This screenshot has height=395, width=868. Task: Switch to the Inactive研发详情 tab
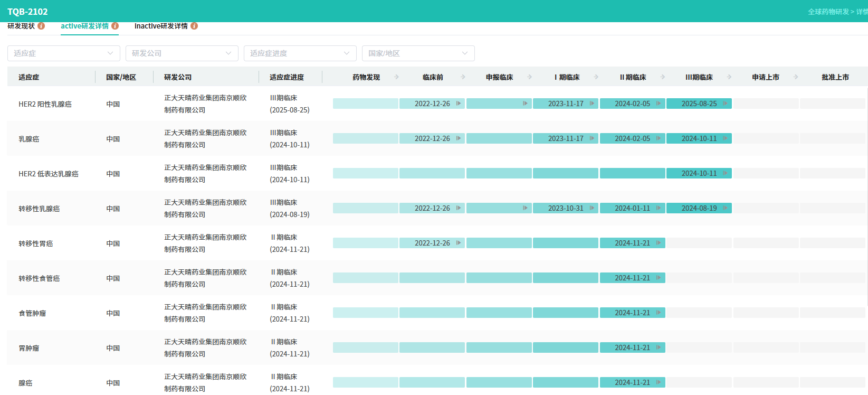tap(161, 26)
